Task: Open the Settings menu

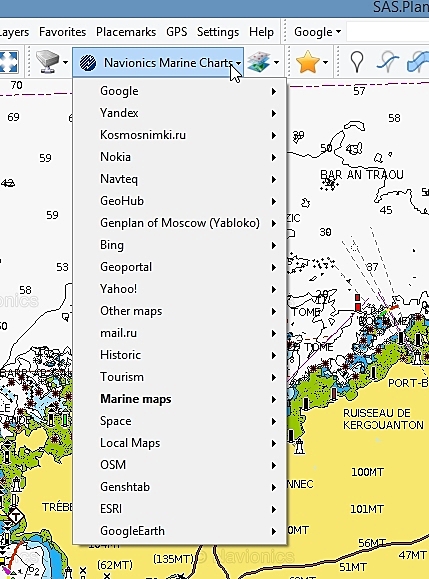Action: click(218, 32)
